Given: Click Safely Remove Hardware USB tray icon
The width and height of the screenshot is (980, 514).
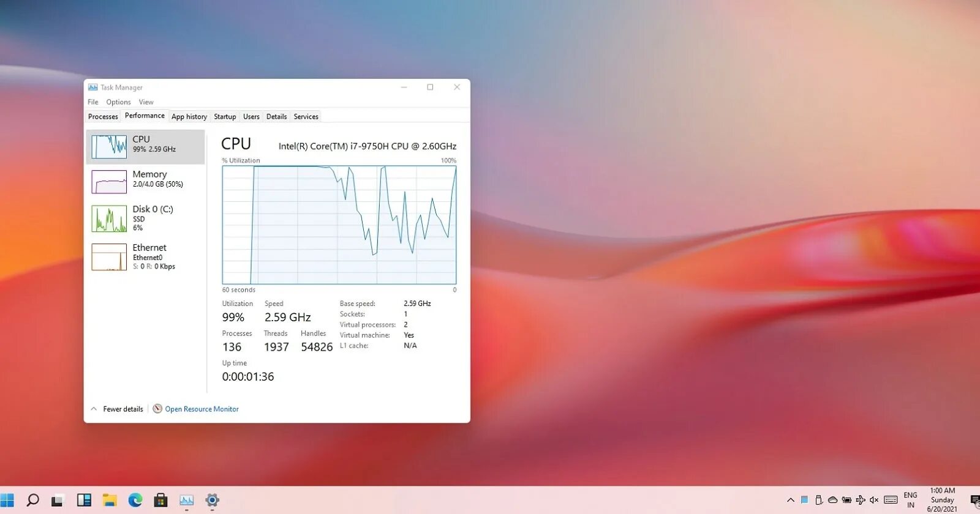Looking at the screenshot, I should [819, 500].
